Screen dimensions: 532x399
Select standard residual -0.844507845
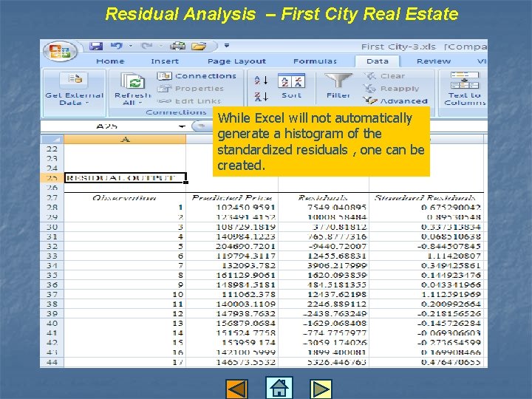(426, 246)
